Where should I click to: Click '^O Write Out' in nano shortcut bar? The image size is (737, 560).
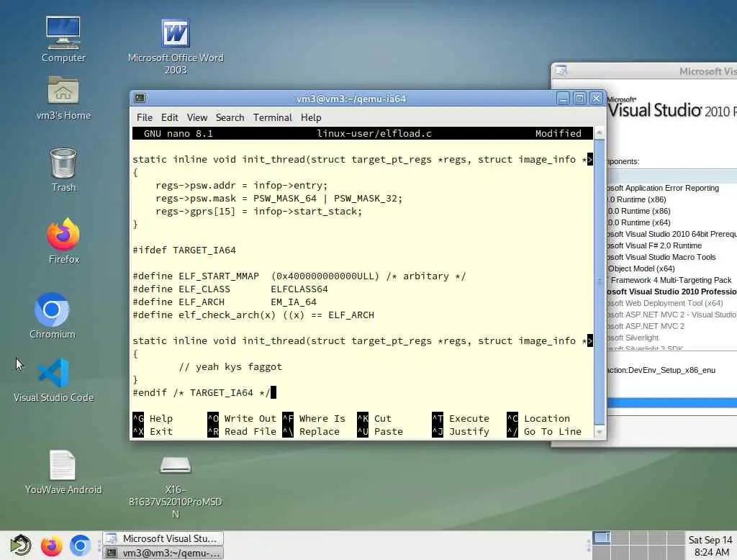coord(242,418)
